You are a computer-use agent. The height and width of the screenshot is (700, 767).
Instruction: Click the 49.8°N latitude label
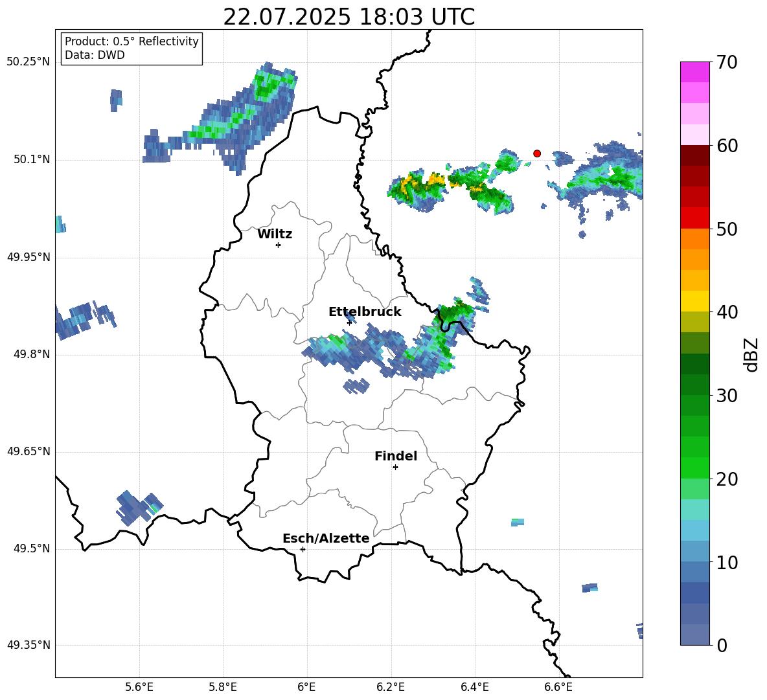[32, 354]
